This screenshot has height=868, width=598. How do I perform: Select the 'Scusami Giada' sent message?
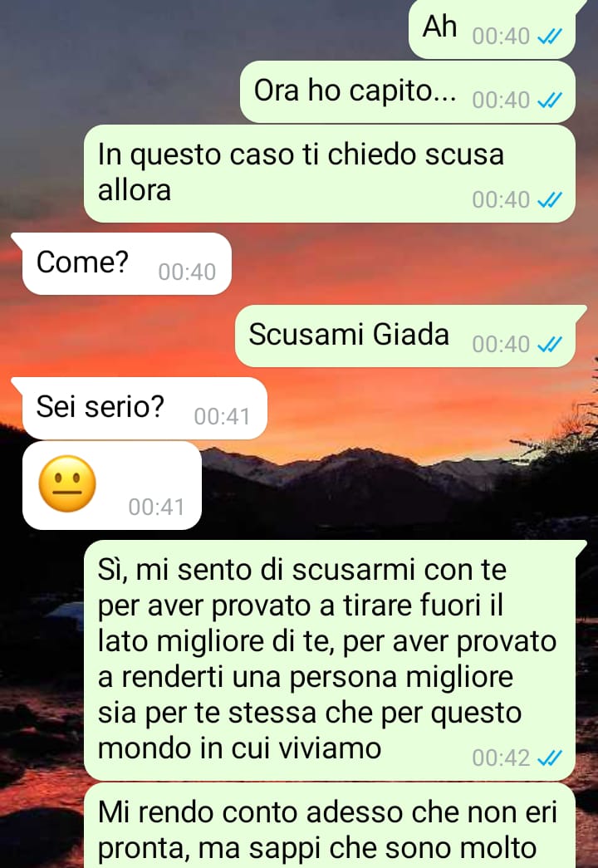406,336
